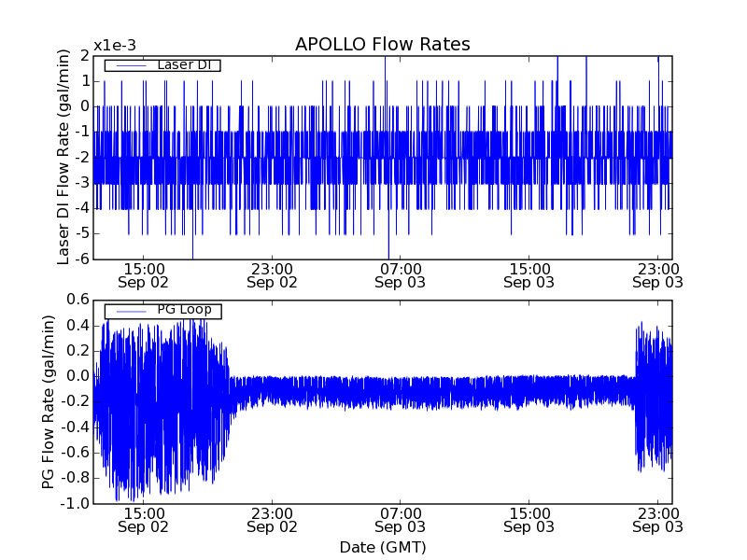The width and height of the screenshot is (747, 560).
Task: Click y-tick label -0.6 on PG plot
Action: click(x=76, y=453)
